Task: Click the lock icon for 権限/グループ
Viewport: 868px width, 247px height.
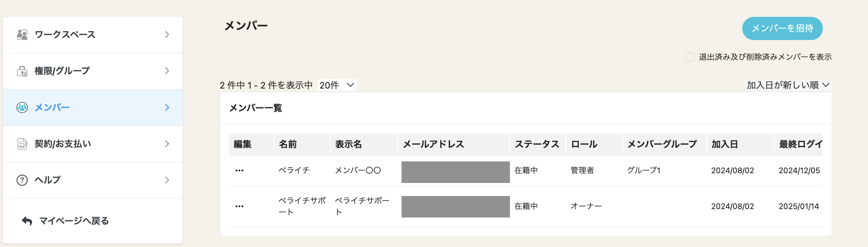Action: click(22, 71)
